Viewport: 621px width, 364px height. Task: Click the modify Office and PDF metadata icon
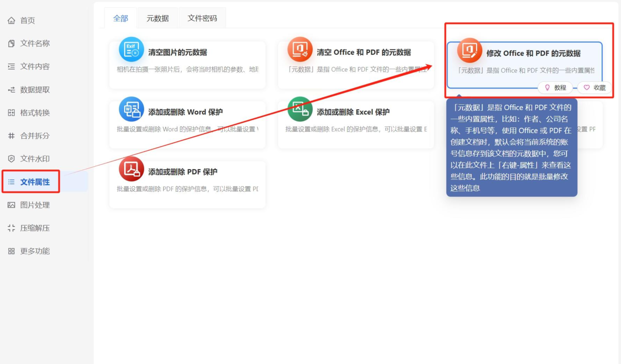469,50
